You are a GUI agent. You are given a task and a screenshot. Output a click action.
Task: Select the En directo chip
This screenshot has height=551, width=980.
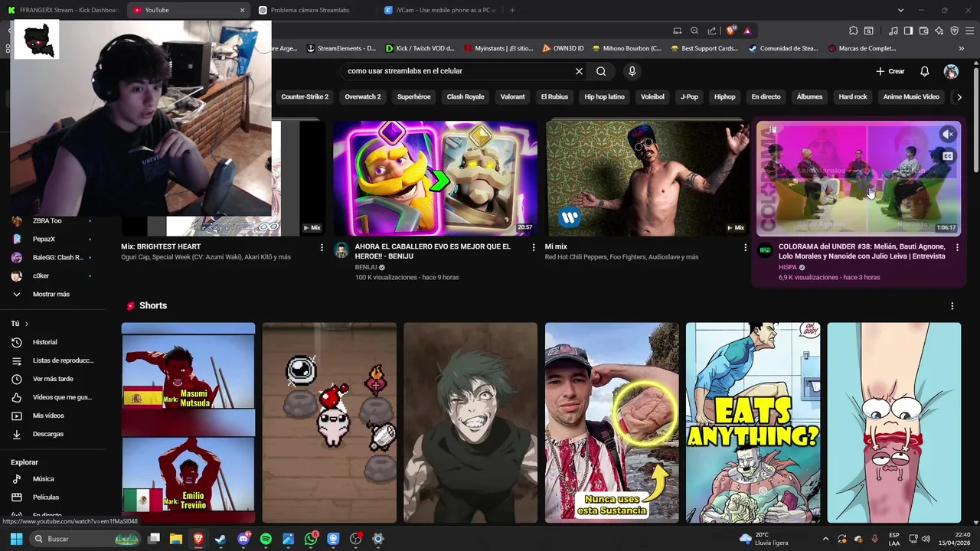(766, 97)
